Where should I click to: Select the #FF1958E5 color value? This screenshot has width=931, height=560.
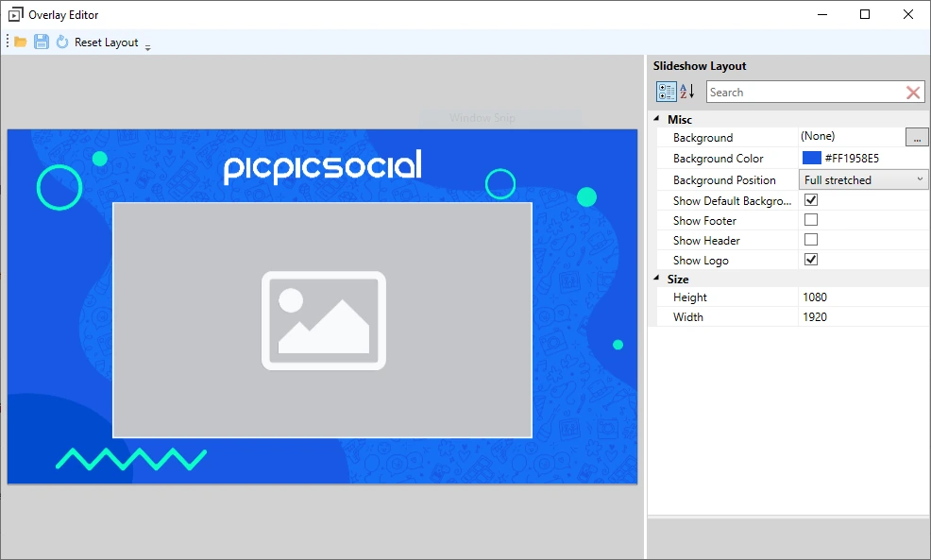pos(852,159)
